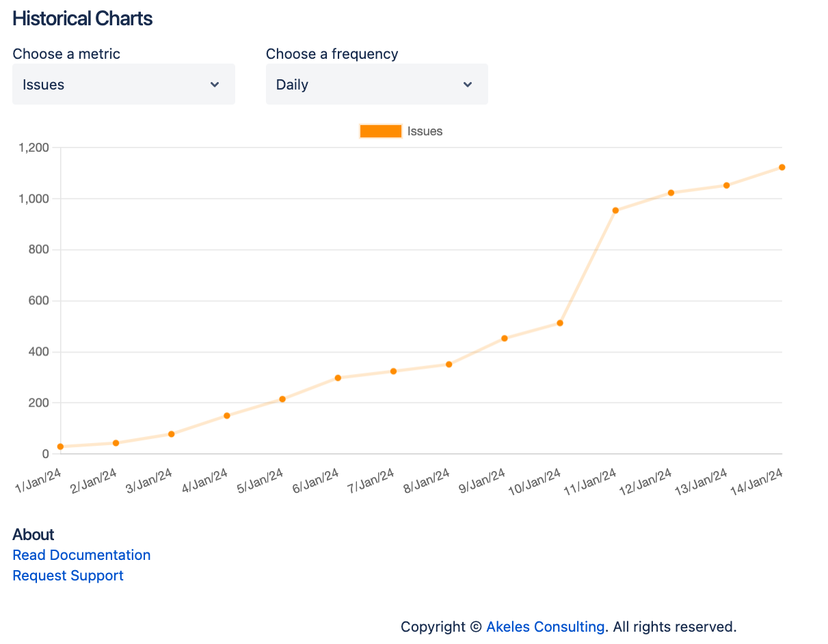
Task: Click the chevron arrow in the frequency selector
Action: [x=468, y=85]
